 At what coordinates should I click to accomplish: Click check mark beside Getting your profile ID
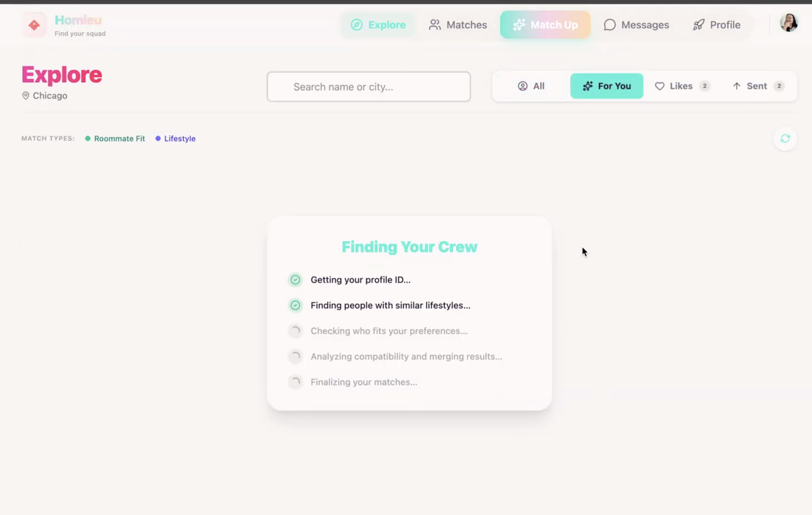(295, 280)
